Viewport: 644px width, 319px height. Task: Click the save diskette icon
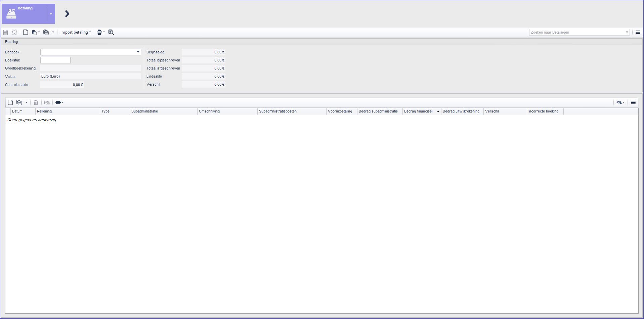pos(5,32)
